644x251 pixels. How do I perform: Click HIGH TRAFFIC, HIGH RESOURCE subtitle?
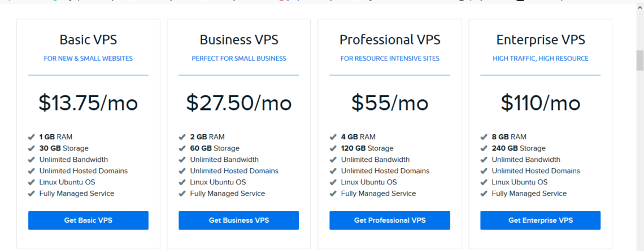[541, 59]
